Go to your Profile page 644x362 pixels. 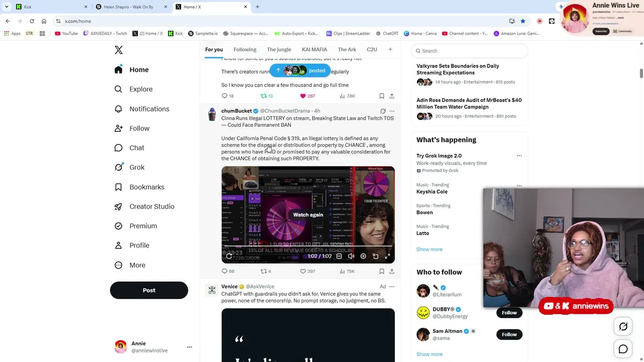(x=132, y=245)
